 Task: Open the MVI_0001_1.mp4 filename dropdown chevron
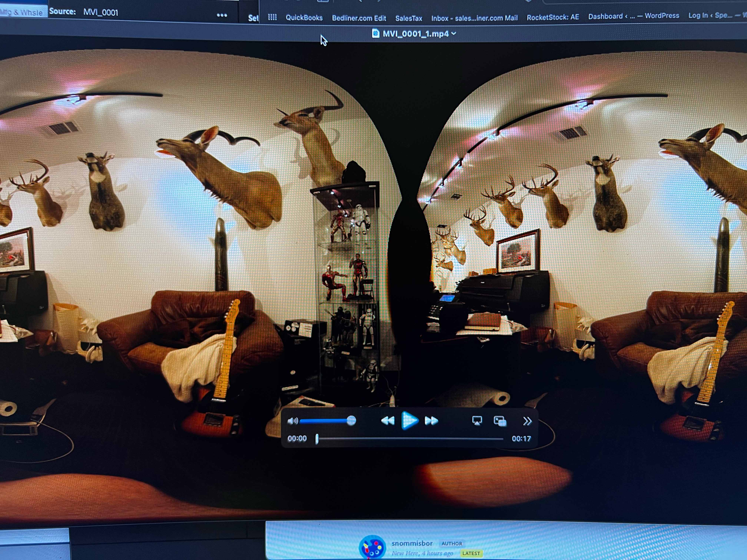454,34
